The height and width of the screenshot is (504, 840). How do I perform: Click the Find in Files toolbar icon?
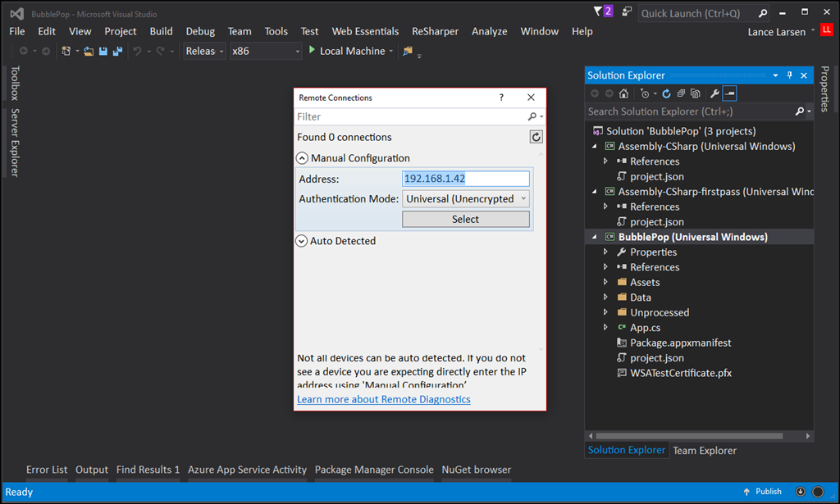(x=408, y=51)
